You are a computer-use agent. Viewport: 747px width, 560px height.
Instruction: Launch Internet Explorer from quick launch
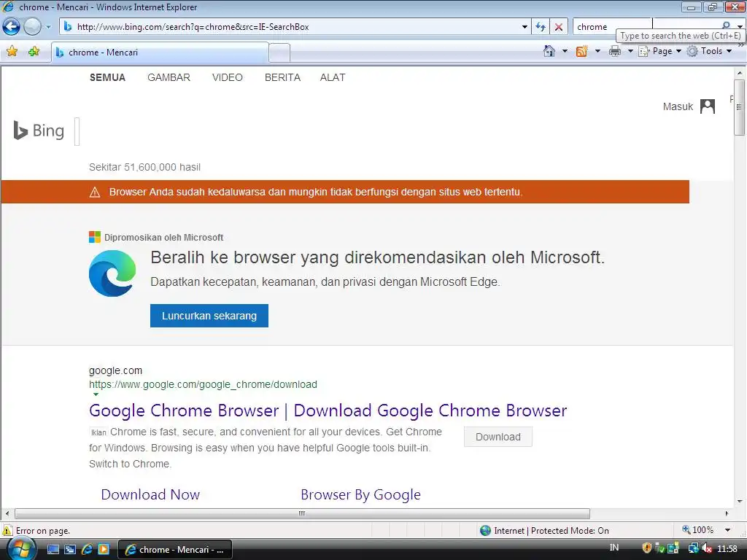pyautogui.click(x=87, y=550)
